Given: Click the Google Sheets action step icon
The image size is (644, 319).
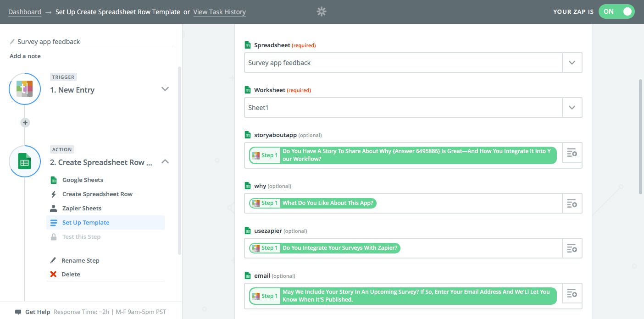Looking at the screenshot, I should click(25, 161).
